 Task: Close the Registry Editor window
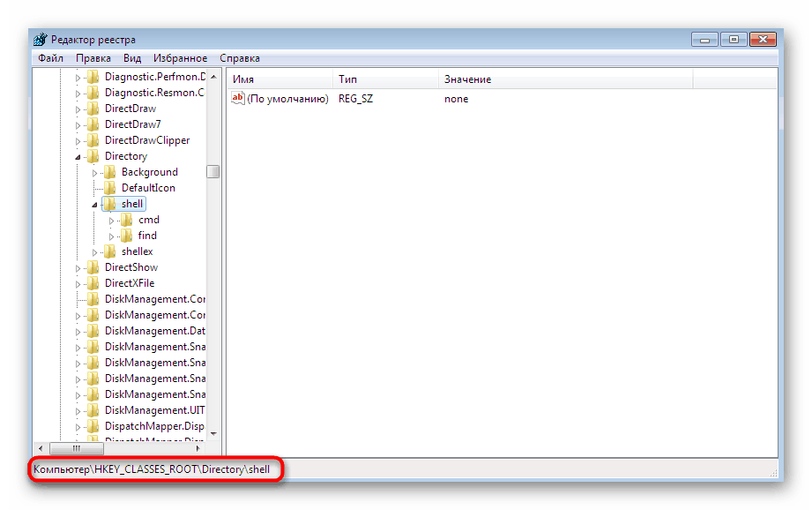point(763,40)
